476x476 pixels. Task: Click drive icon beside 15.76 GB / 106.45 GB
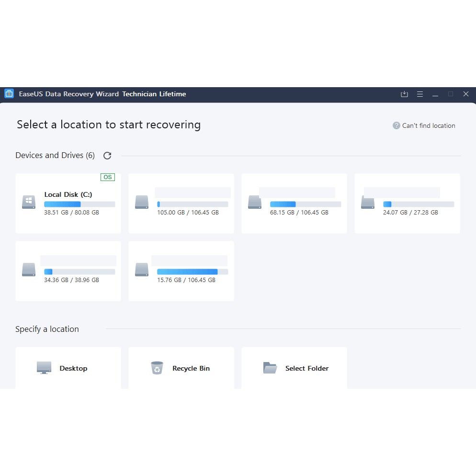point(142,270)
